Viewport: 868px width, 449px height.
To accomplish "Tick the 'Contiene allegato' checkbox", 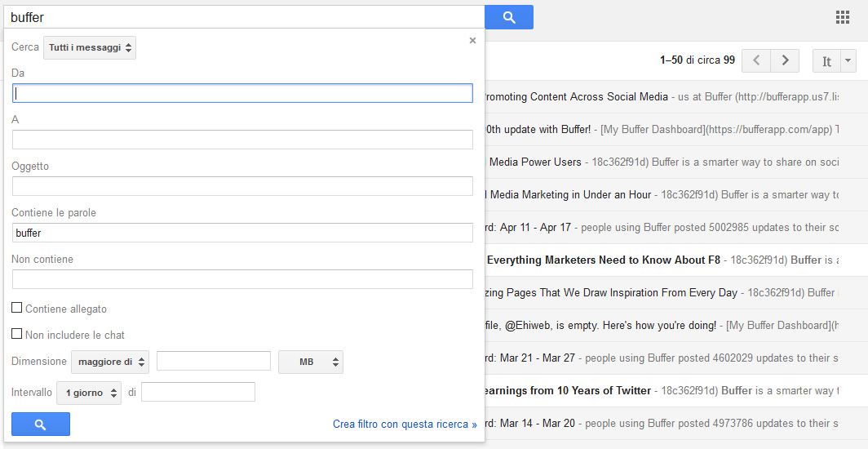I will coord(17,308).
